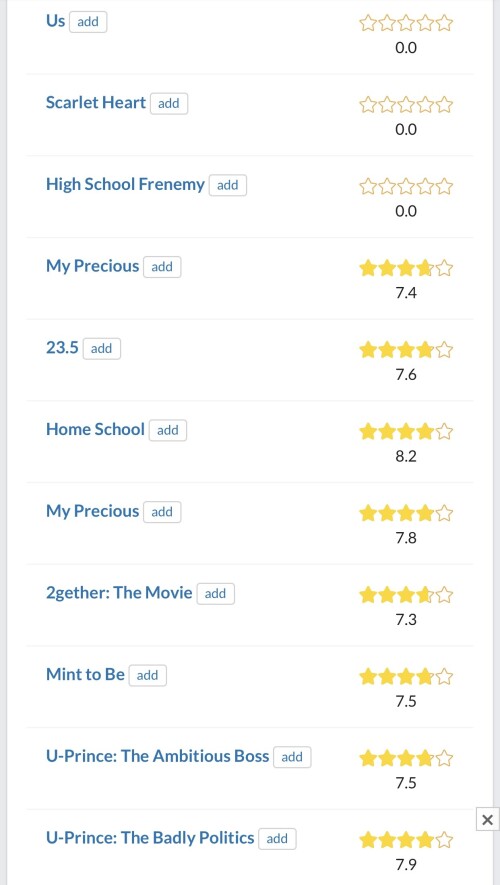The height and width of the screenshot is (885, 500).
Task: Close the overlay with the X icon
Action: (x=488, y=820)
